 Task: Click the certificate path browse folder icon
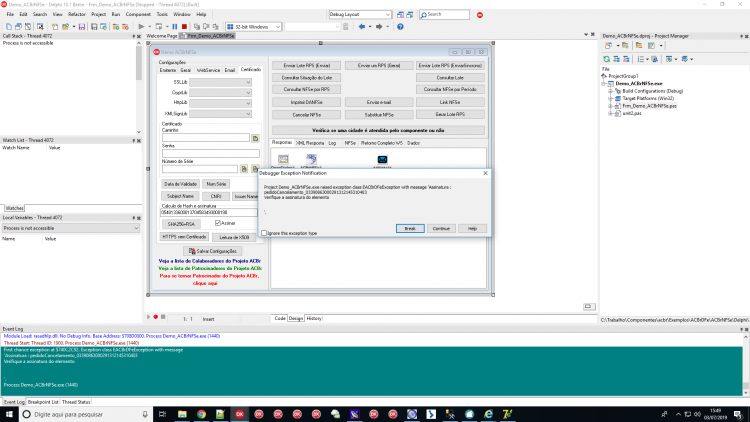point(255,138)
